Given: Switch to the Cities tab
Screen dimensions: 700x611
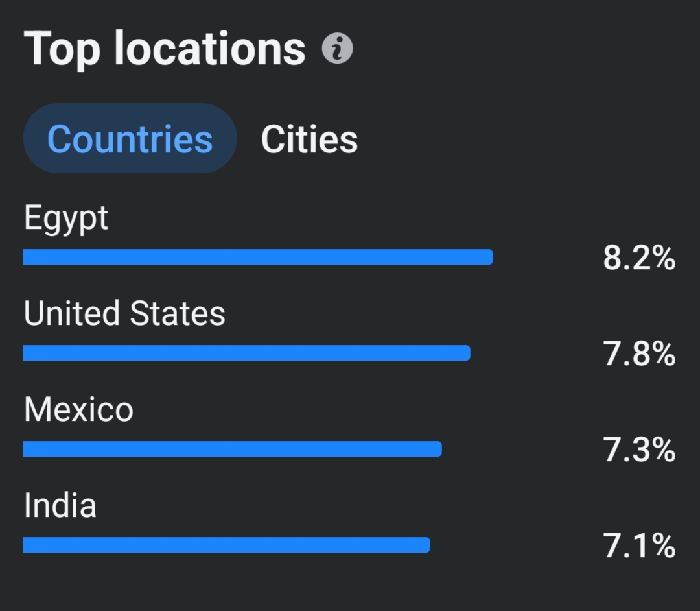Looking at the screenshot, I should pyautogui.click(x=309, y=139).
